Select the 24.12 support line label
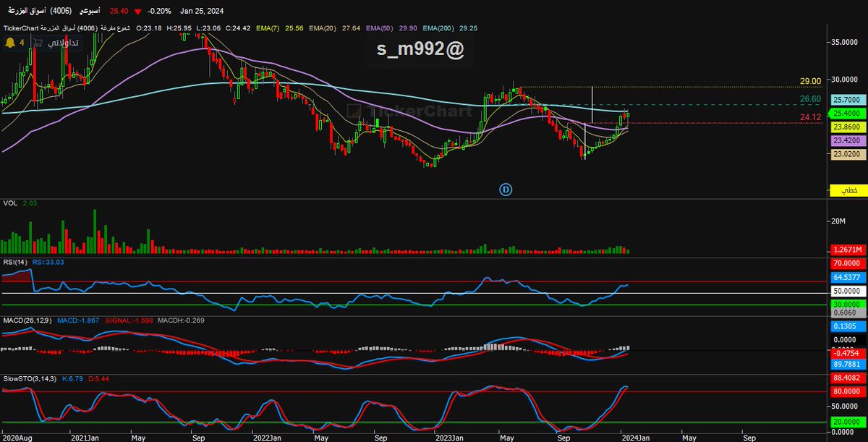Screen dimensions: 868x442 [810, 116]
